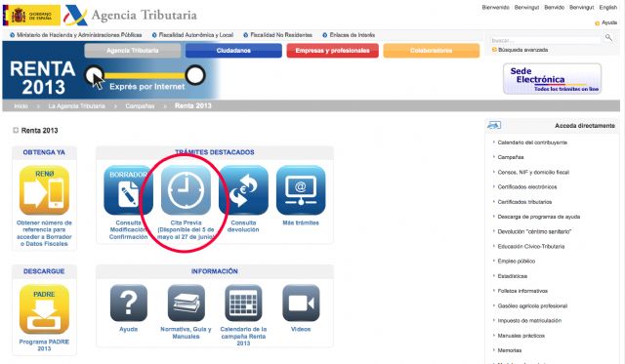625x364 pixels.
Task: Open the RENØ reference number icon
Action: (44, 190)
